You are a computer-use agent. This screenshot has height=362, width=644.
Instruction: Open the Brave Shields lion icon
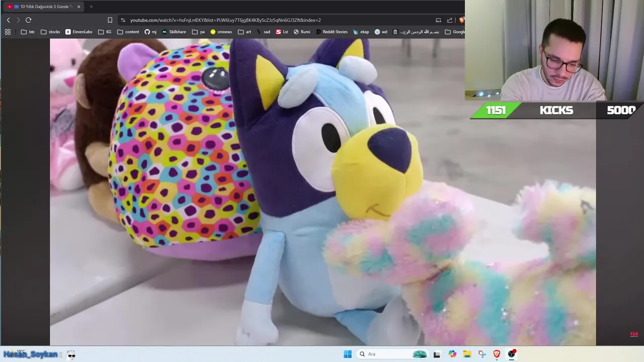[461, 20]
